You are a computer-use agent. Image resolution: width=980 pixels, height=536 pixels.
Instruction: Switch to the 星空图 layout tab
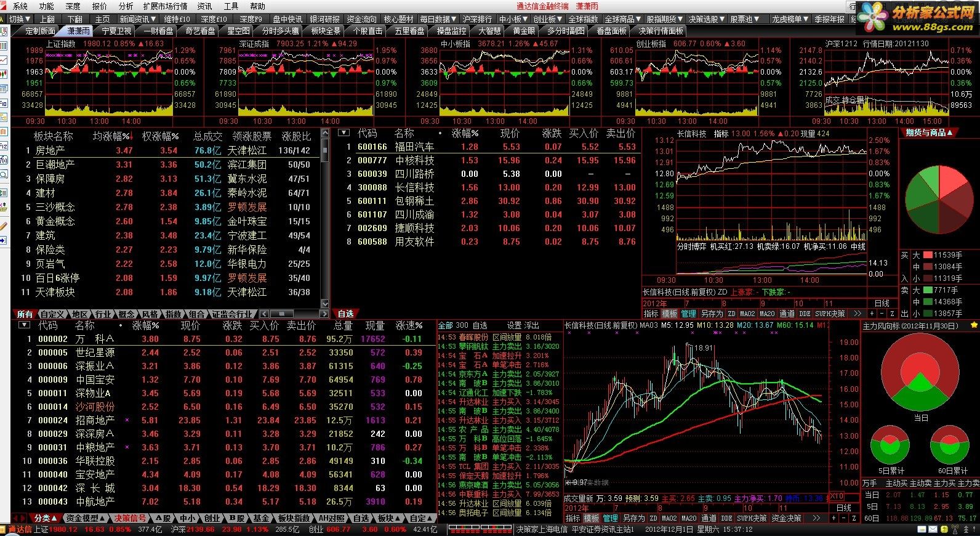click(x=238, y=31)
